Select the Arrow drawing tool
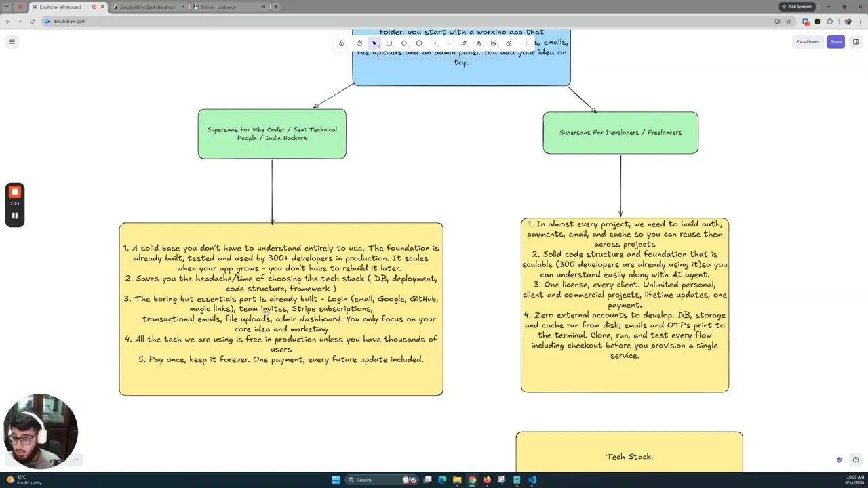 434,43
